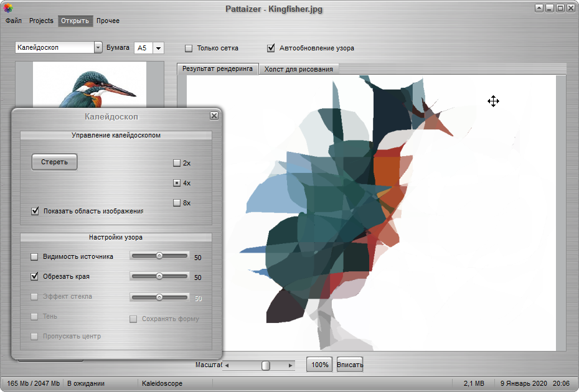Uncheck Обрезать края checkbox
Image resolution: width=579 pixels, height=392 pixels.
(x=34, y=276)
